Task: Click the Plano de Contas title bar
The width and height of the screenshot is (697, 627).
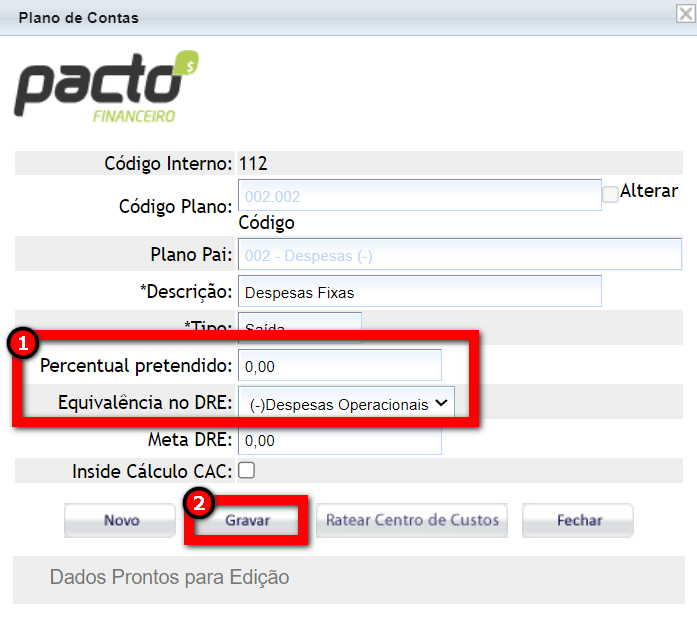Action: (x=300, y=17)
